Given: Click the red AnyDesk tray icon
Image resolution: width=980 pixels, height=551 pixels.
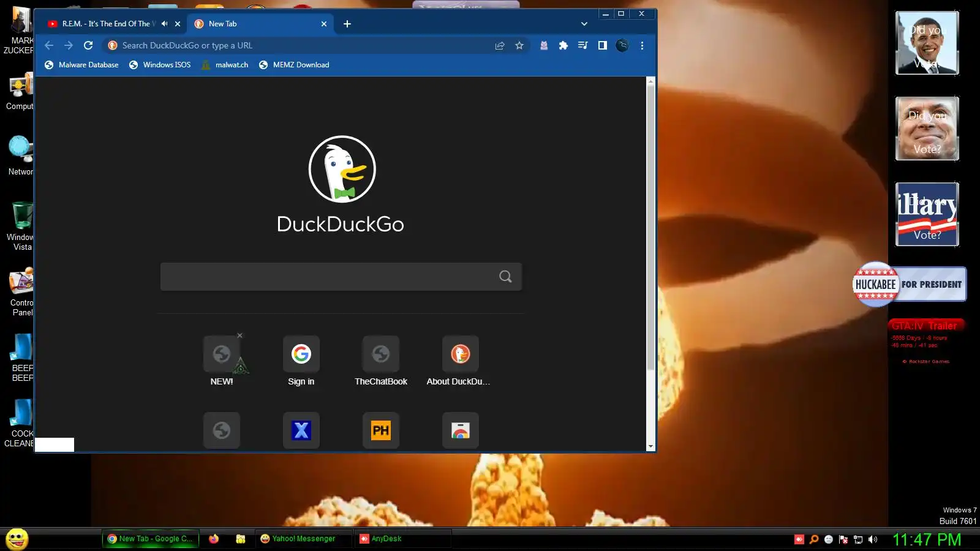Looking at the screenshot, I should pos(799,539).
